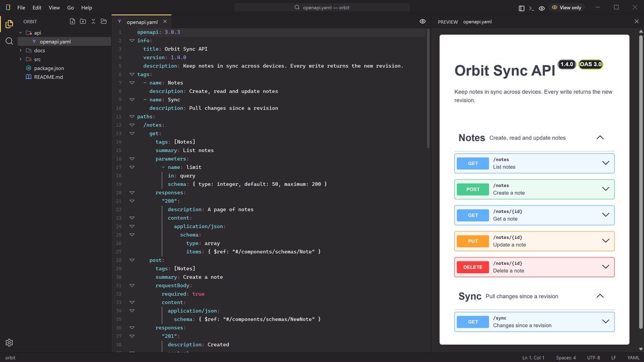Change the YAML language mode in status bar
The height and width of the screenshot is (362, 644).
coord(633,357)
